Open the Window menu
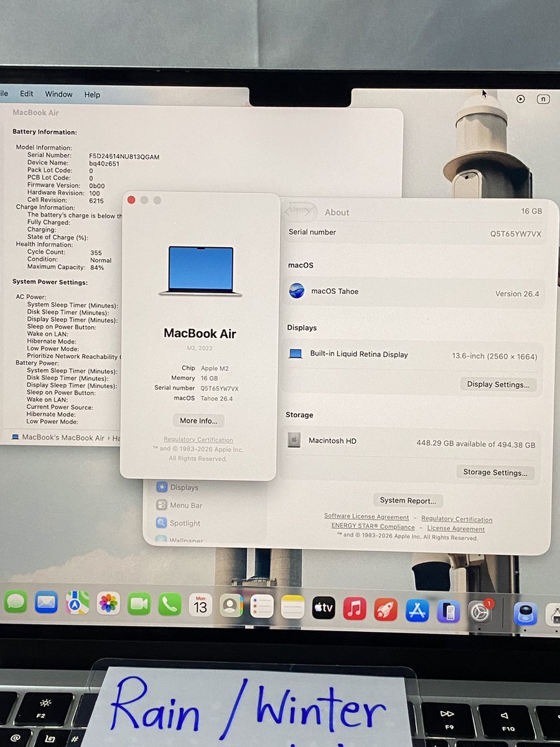The height and width of the screenshot is (747, 560). [x=58, y=94]
